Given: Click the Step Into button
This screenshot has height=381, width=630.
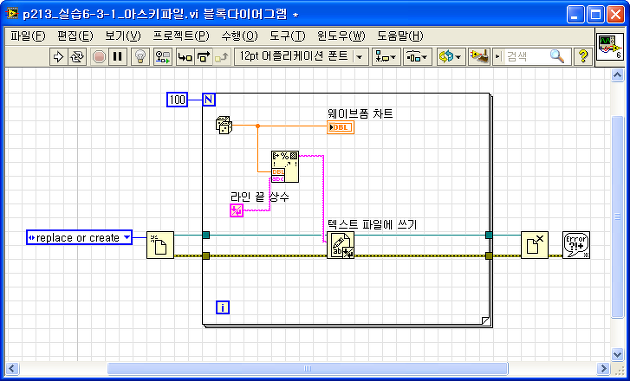Looking at the screenshot, I should (x=185, y=57).
